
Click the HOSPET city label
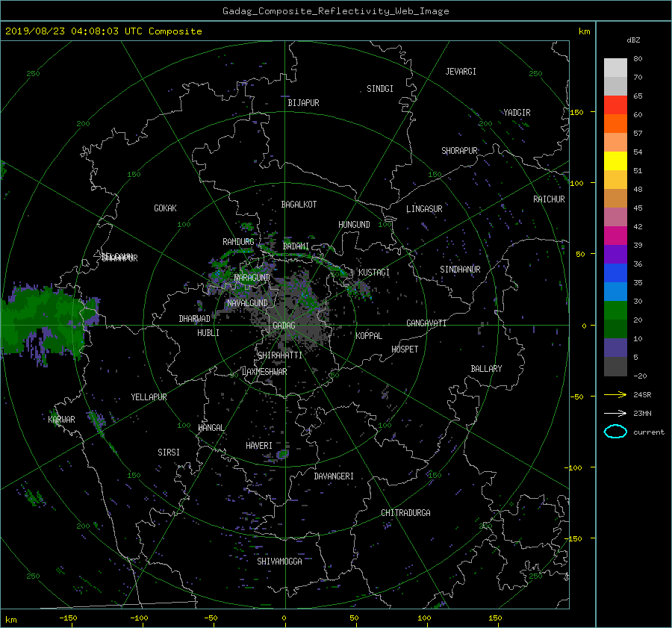[x=405, y=349]
